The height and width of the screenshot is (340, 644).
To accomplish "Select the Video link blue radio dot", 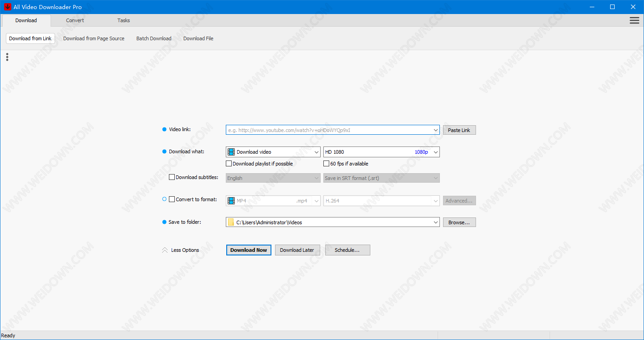I will pyautogui.click(x=164, y=130).
